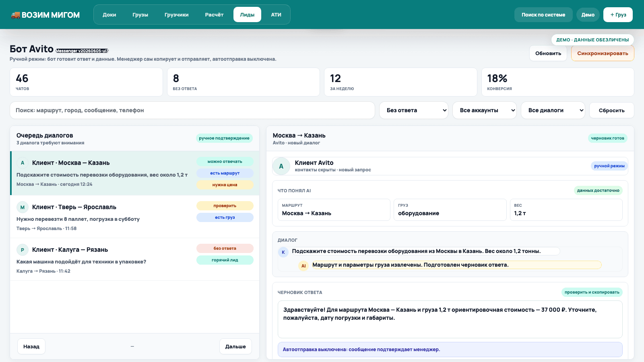
Task: Click the 12 за неделю stat card
Action: (x=400, y=82)
